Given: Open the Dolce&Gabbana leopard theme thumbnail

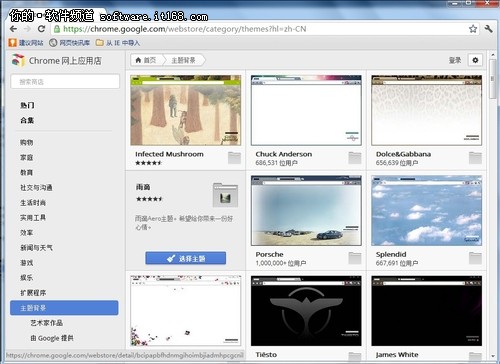Looking at the screenshot, I should click(x=426, y=110).
